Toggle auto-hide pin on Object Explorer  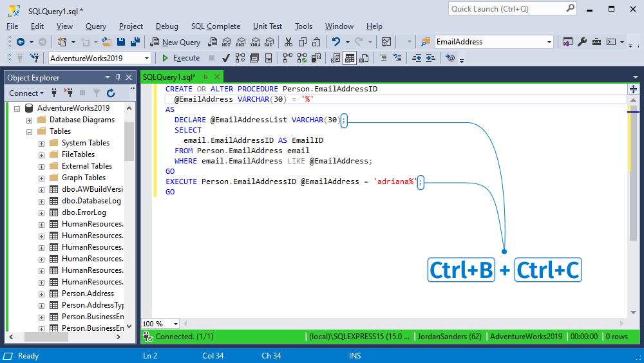click(118, 77)
